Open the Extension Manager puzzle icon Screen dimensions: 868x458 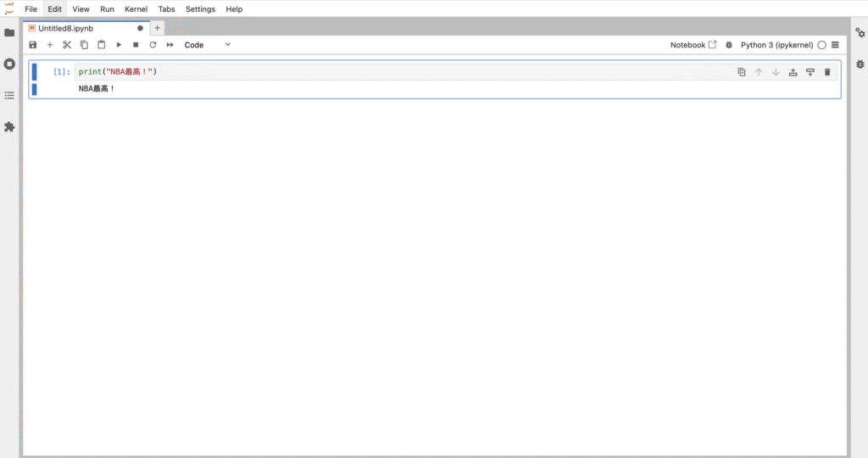point(9,127)
